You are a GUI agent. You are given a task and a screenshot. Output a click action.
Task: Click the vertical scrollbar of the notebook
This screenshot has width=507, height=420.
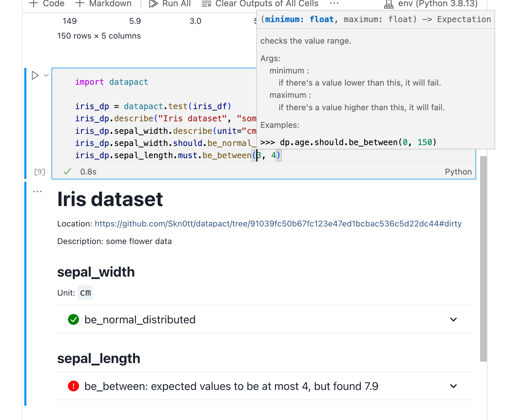click(483, 259)
